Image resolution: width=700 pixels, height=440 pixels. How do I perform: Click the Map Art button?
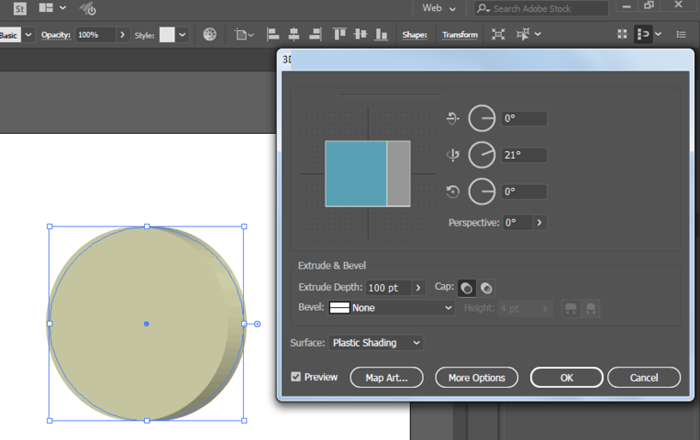click(387, 377)
